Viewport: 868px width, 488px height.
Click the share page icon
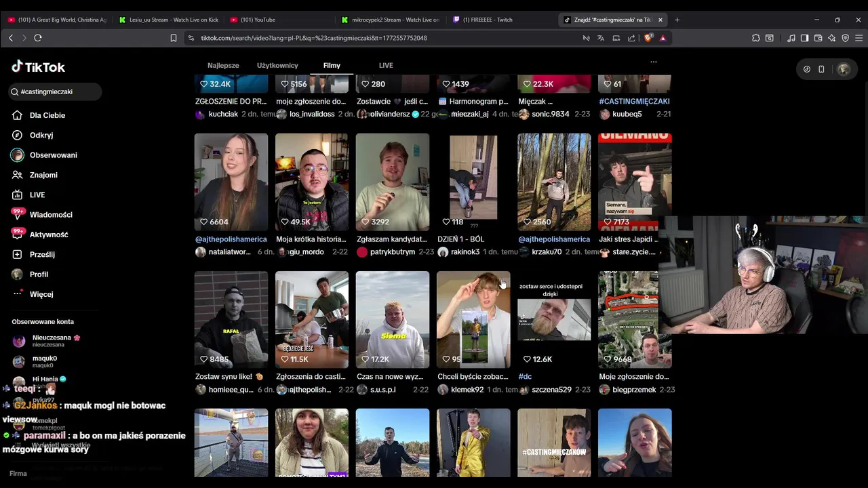click(631, 38)
